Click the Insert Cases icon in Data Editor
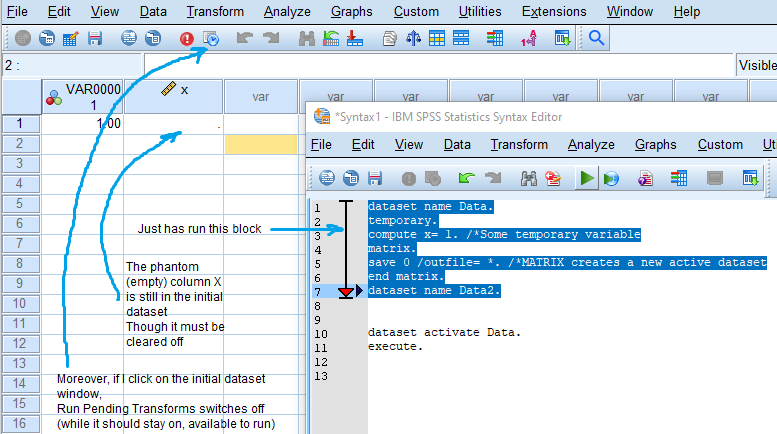This screenshot has height=434, width=777. coord(331,38)
